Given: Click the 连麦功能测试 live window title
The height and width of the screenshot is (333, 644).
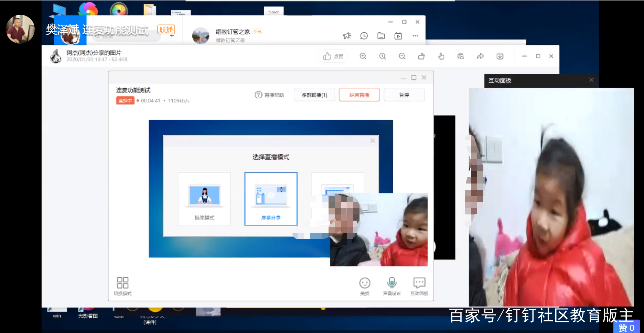Looking at the screenshot, I should (x=133, y=90).
